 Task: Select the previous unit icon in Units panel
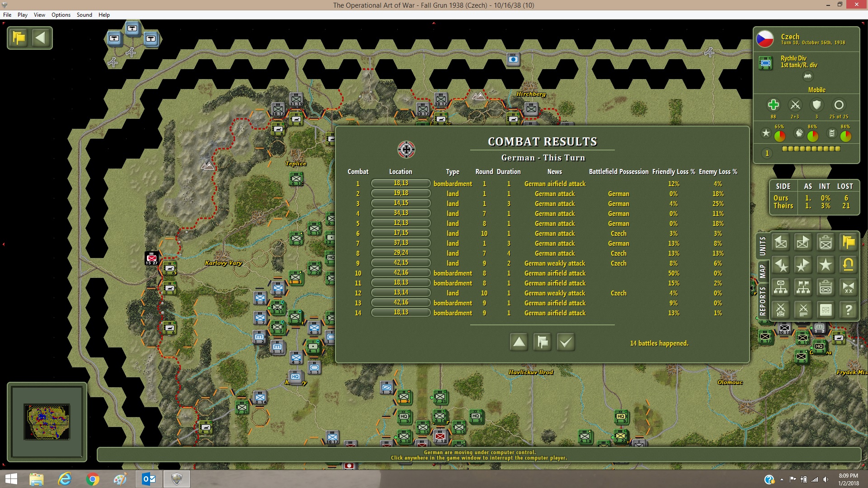tap(781, 243)
